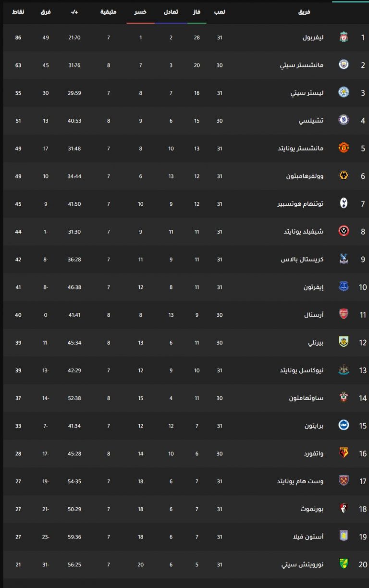369x588 pixels.
Task: Open the أستون فيلا team link
Action: pyautogui.click(x=309, y=537)
